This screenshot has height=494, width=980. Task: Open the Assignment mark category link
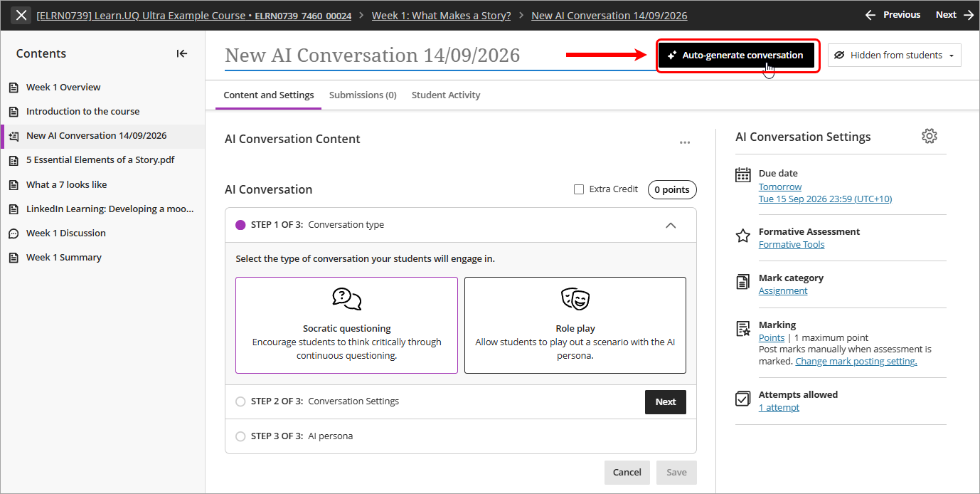783,291
